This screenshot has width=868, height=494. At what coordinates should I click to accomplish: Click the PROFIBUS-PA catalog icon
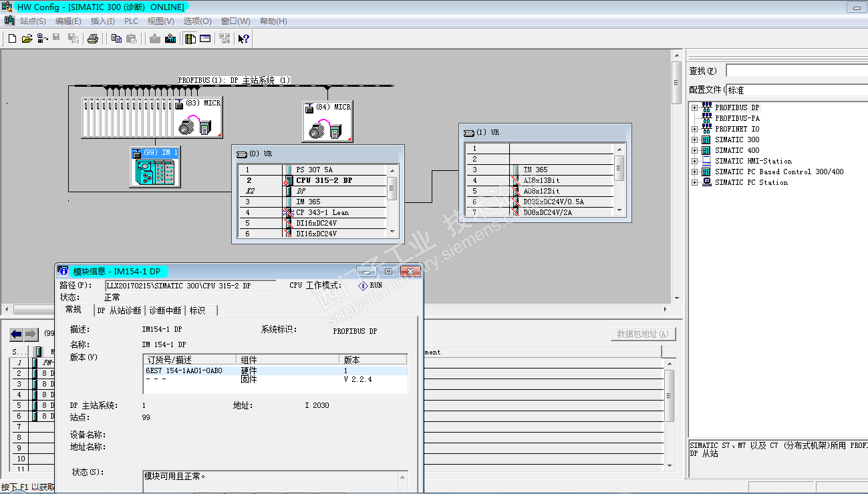coord(706,118)
